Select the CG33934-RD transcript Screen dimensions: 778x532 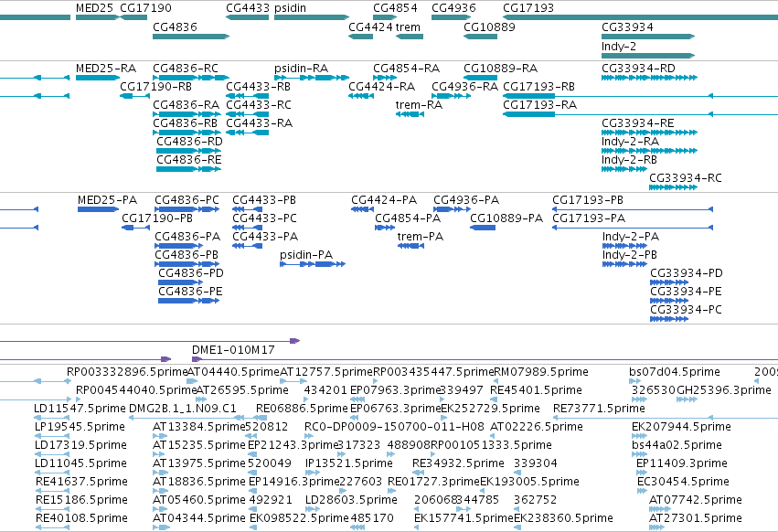638,68
